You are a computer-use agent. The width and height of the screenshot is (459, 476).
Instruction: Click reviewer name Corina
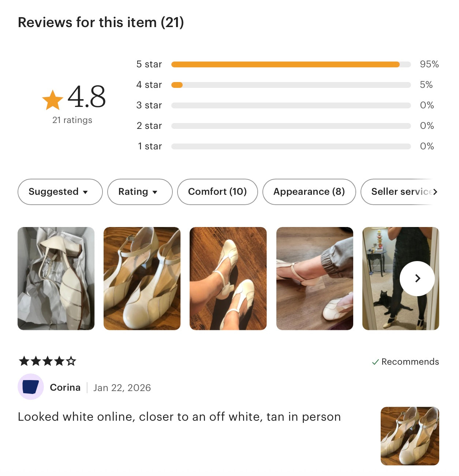pyautogui.click(x=65, y=387)
